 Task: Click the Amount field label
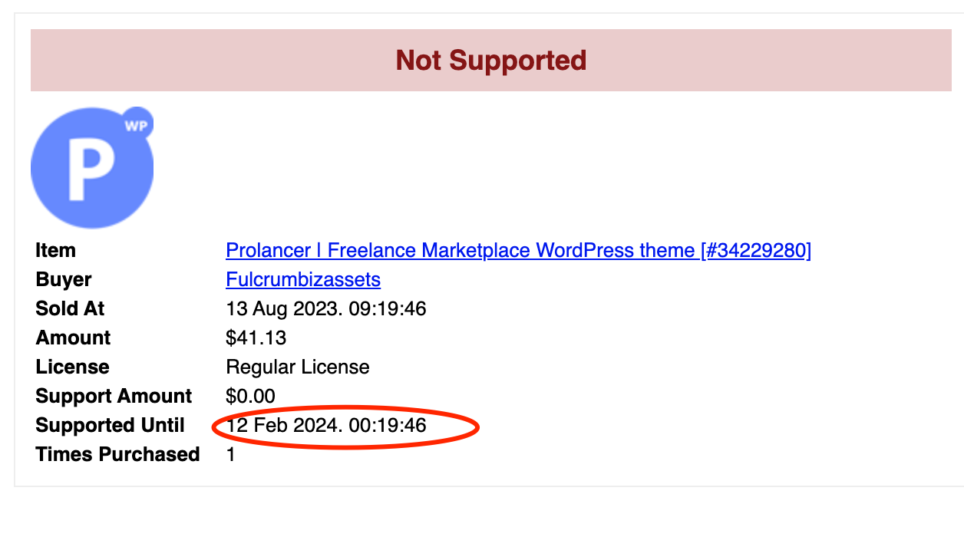73,338
